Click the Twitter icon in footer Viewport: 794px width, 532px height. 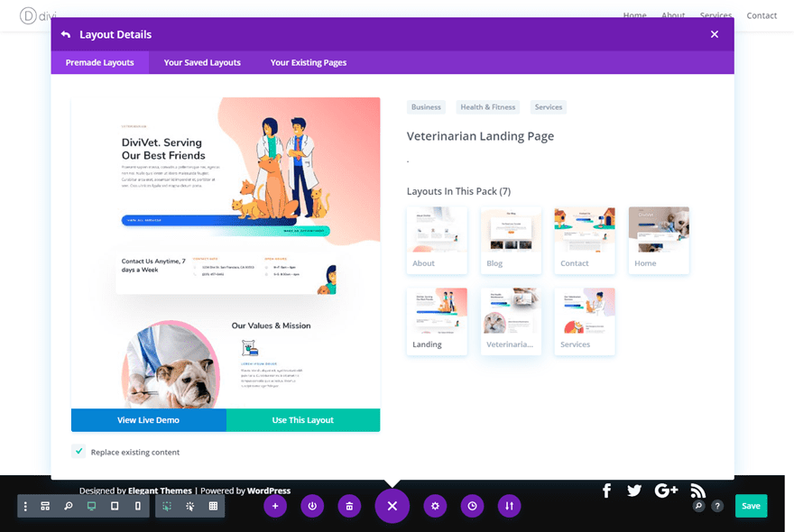pyautogui.click(x=634, y=491)
